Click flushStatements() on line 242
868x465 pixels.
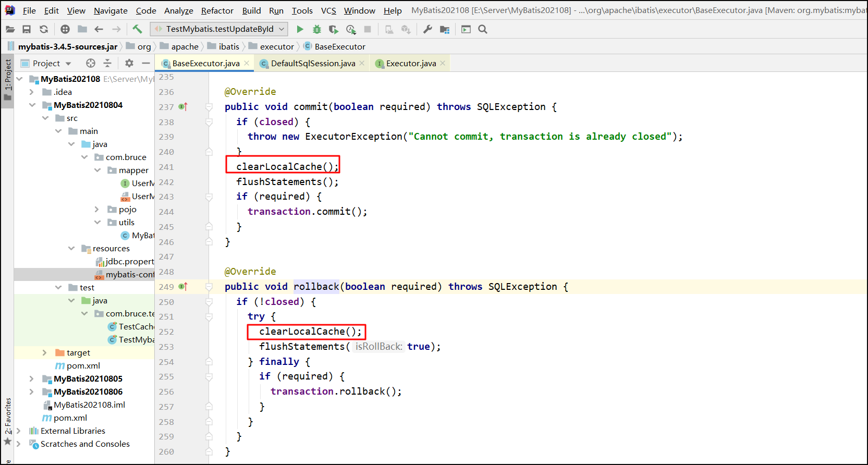click(287, 182)
